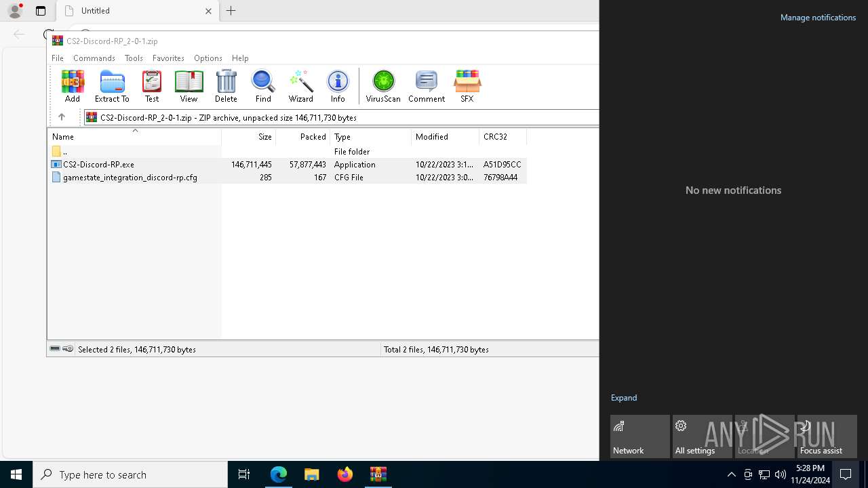Show hidden system tray icons
868x488 pixels.
tap(731, 474)
